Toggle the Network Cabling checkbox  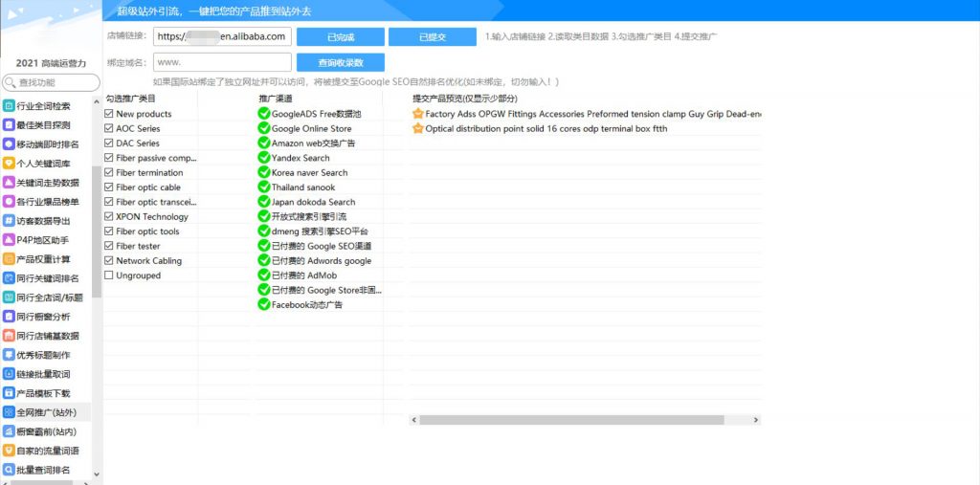109,260
